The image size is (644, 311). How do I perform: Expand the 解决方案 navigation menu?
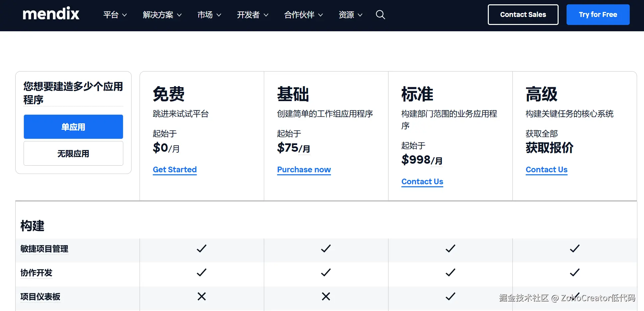point(162,15)
